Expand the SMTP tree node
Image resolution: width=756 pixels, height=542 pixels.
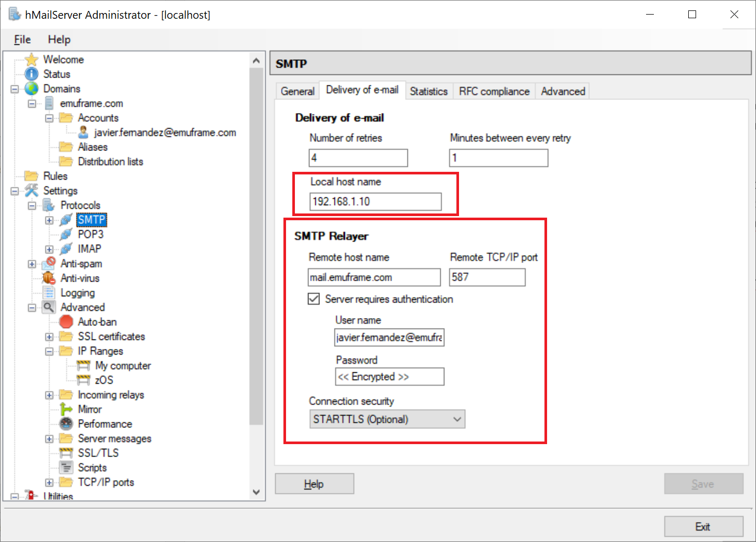49,220
